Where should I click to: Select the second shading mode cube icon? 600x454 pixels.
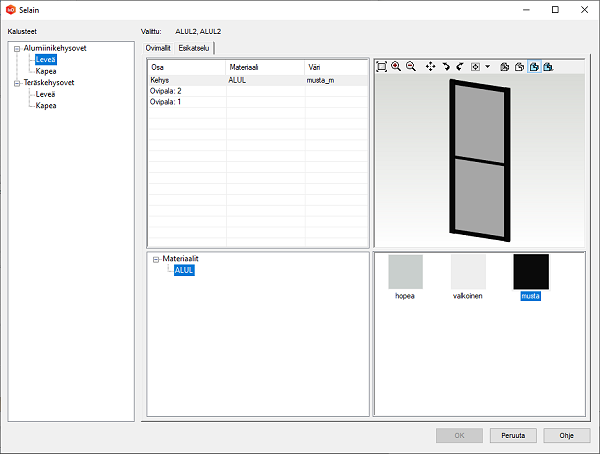pos(520,66)
